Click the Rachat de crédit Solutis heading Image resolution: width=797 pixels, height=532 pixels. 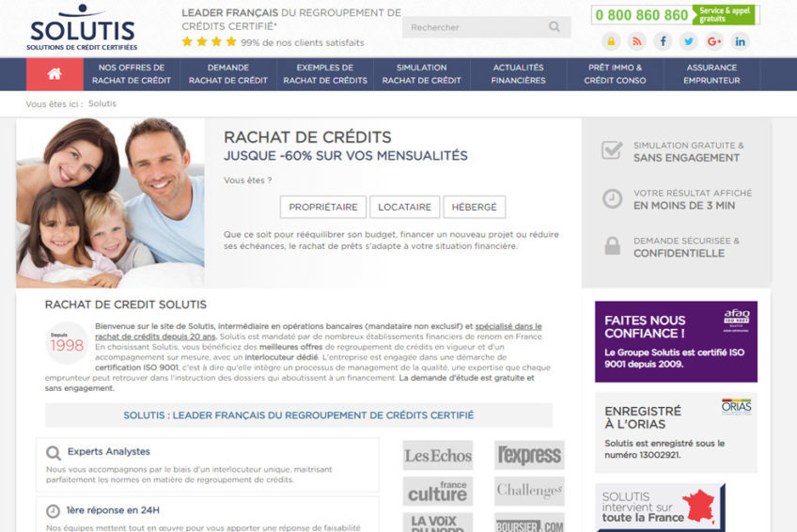coord(126,305)
